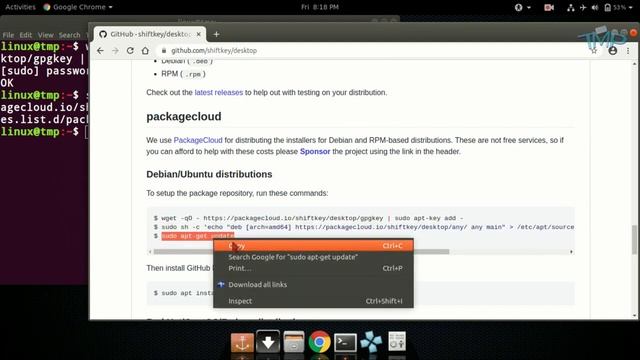This screenshot has height=360, width=640.
Task: Click the airplane mode icon
Action: 583,7
